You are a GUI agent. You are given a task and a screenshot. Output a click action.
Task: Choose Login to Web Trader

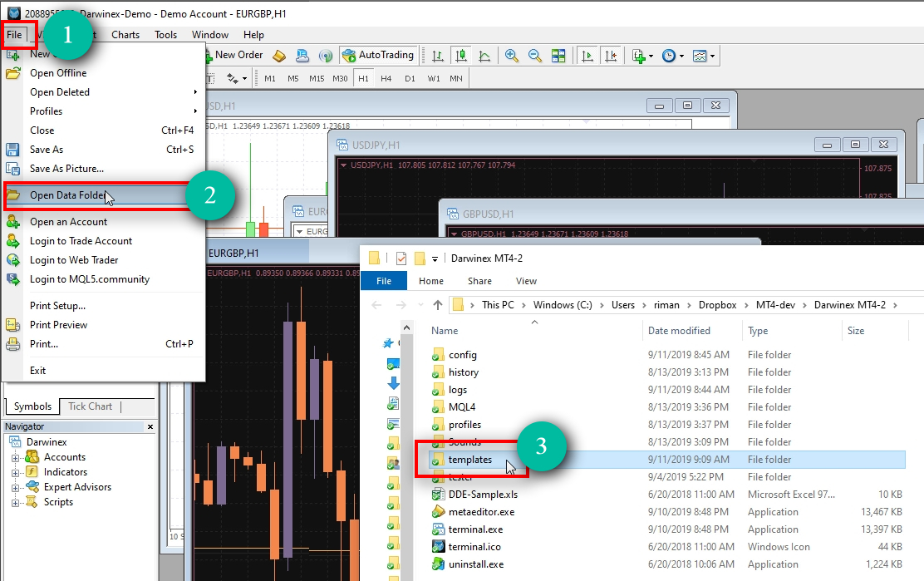[x=104, y=260]
